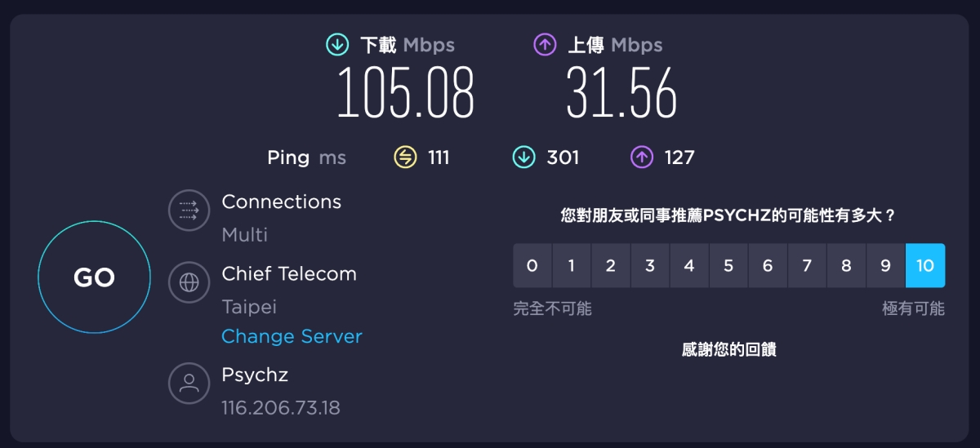The width and height of the screenshot is (980, 448).
Task: Choose rating 7 on the scale
Action: coord(807,266)
